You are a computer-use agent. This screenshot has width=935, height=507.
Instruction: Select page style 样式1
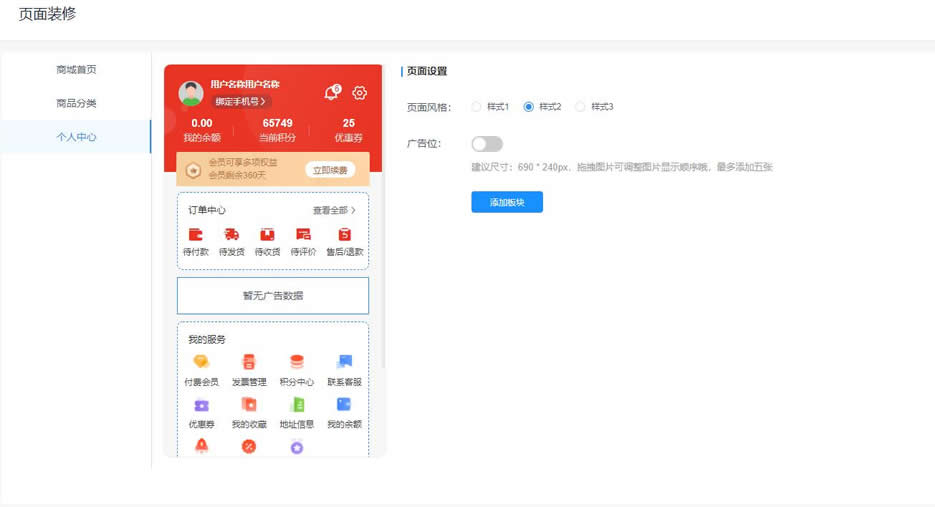click(476, 107)
